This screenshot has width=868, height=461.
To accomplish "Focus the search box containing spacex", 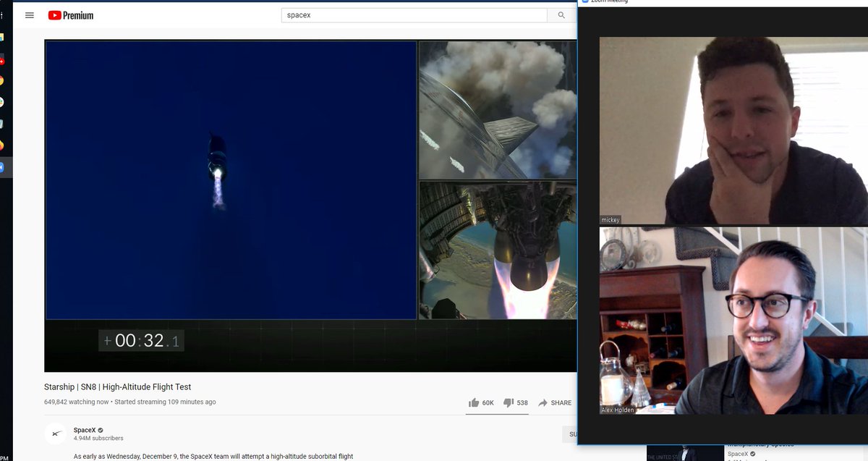I will coord(414,15).
